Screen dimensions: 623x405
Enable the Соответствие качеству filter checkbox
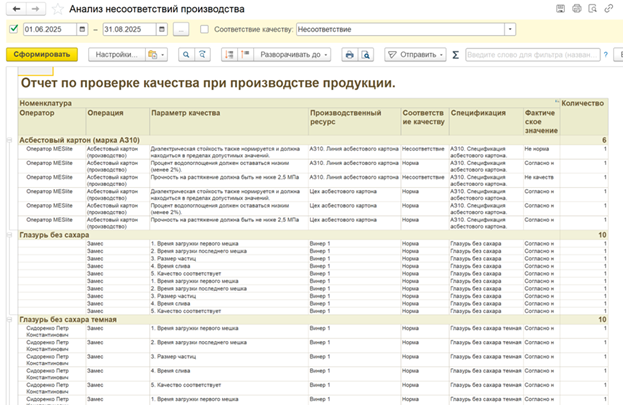click(x=204, y=29)
